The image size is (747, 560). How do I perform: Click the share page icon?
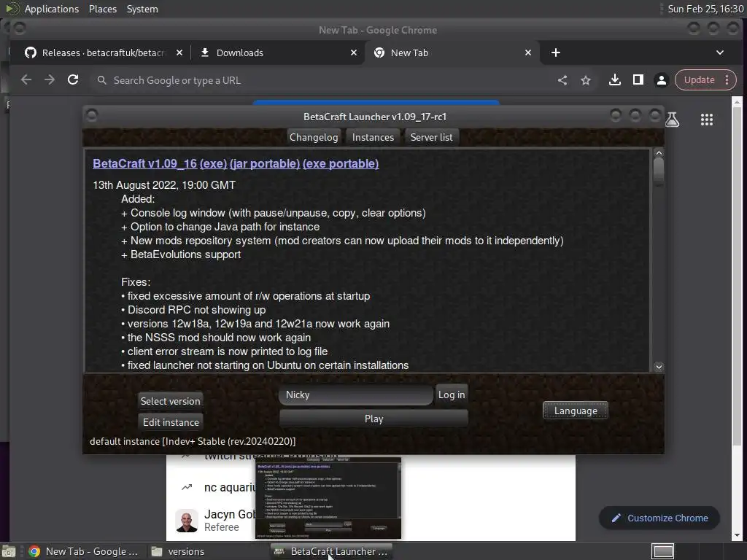pos(562,80)
